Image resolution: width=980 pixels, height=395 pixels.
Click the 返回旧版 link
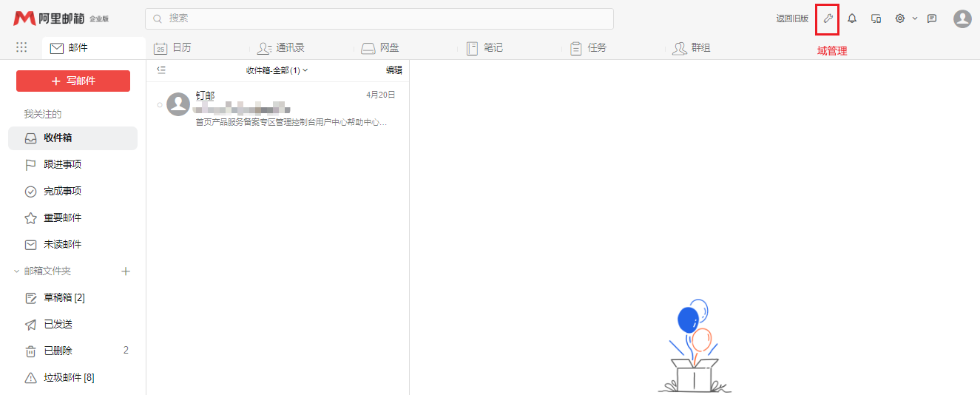pyautogui.click(x=792, y=18)
